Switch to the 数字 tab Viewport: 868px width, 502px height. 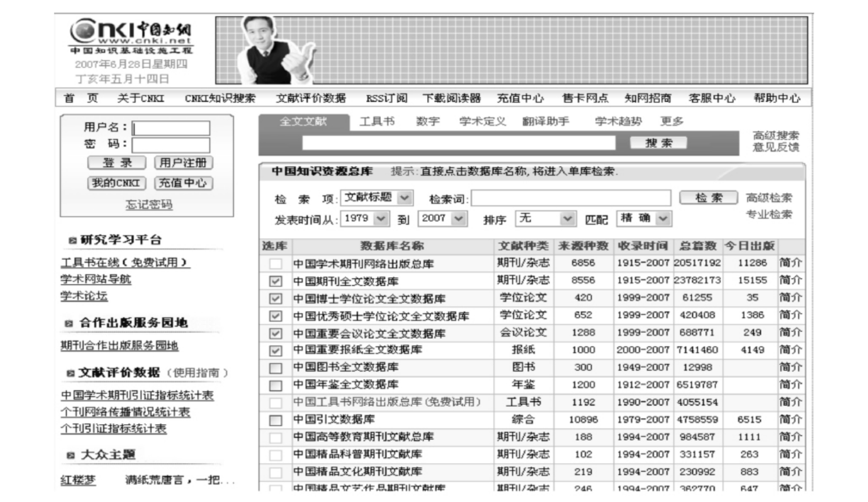pos(428,121)
